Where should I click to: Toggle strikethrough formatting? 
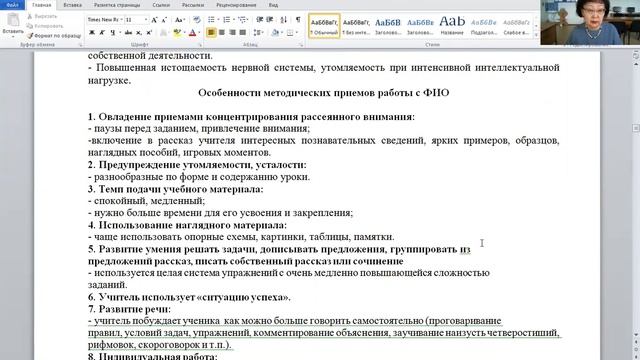pyautogui.click(x=128, y=33)
